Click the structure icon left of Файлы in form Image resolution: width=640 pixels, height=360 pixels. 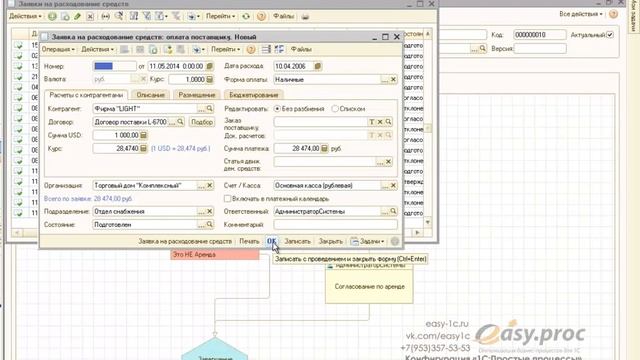click(x=279, y=50)
